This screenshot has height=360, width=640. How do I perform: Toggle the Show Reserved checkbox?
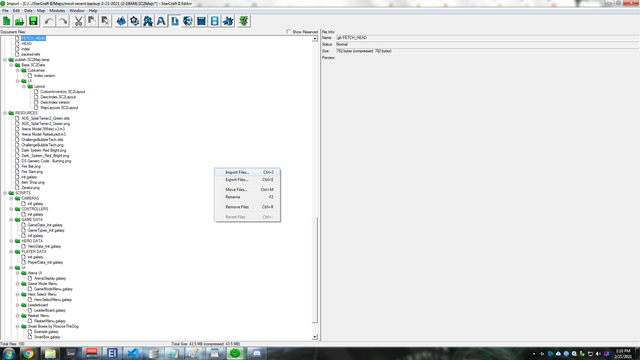[x=289, y=32]
